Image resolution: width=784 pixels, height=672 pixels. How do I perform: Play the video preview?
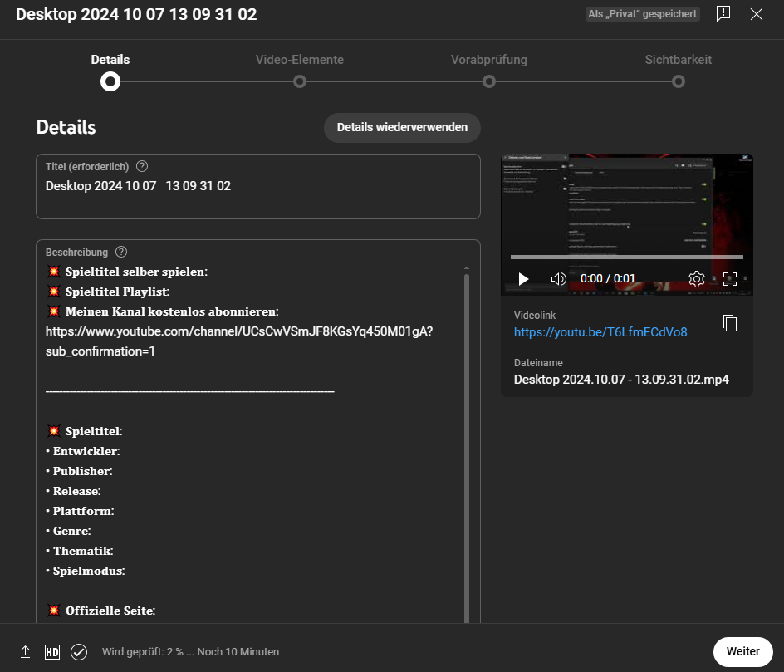pos(523,279)
